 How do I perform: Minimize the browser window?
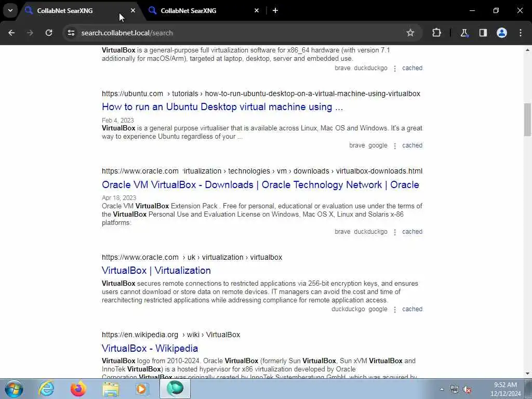[472, 10]
